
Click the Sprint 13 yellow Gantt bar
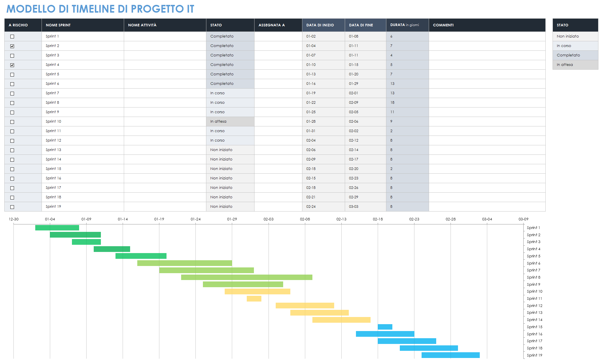coord(320,313)
